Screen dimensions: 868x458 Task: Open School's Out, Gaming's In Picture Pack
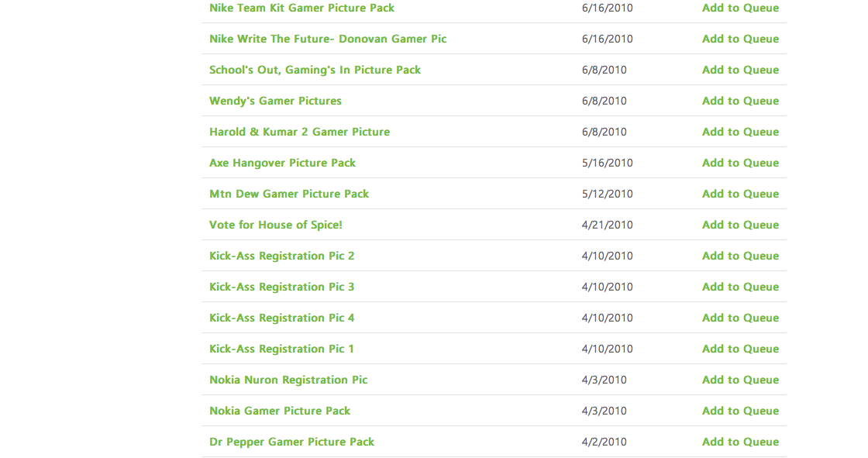click(x=315, y=70)
